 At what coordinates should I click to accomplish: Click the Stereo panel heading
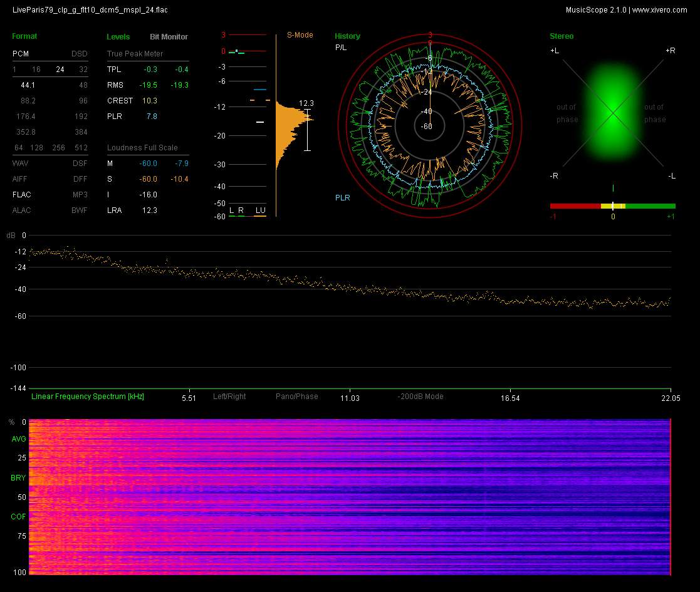(561, 36)
